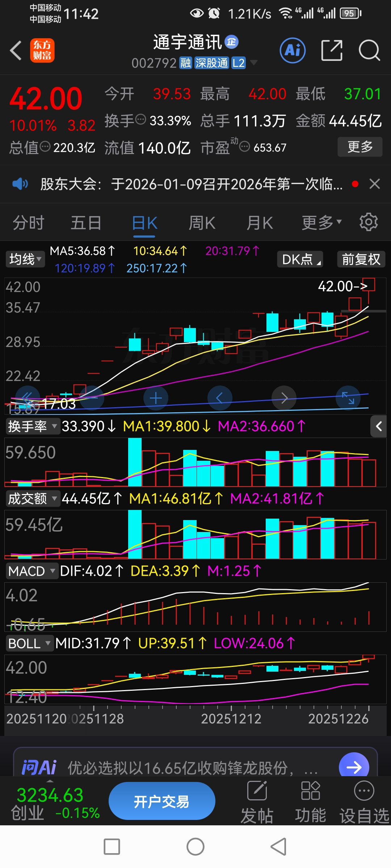This screenshot has height=868, width=391.
Task: Tap the 金额 44.45亿 turnover value
Action: (x=339, y=121)
